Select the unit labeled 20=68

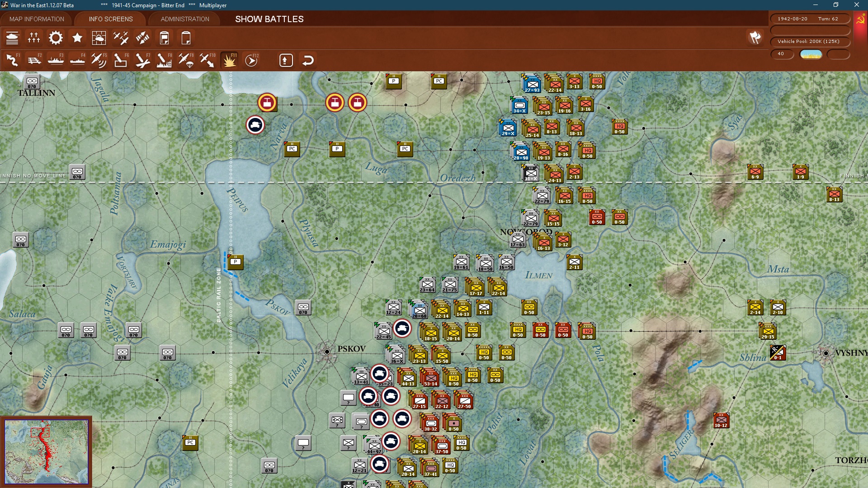point(420,310)
